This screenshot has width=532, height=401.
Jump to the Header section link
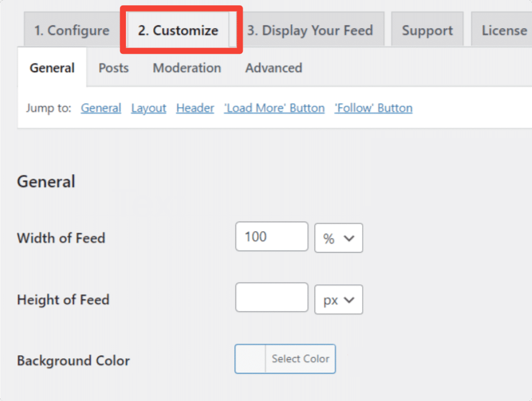[195, 108]
